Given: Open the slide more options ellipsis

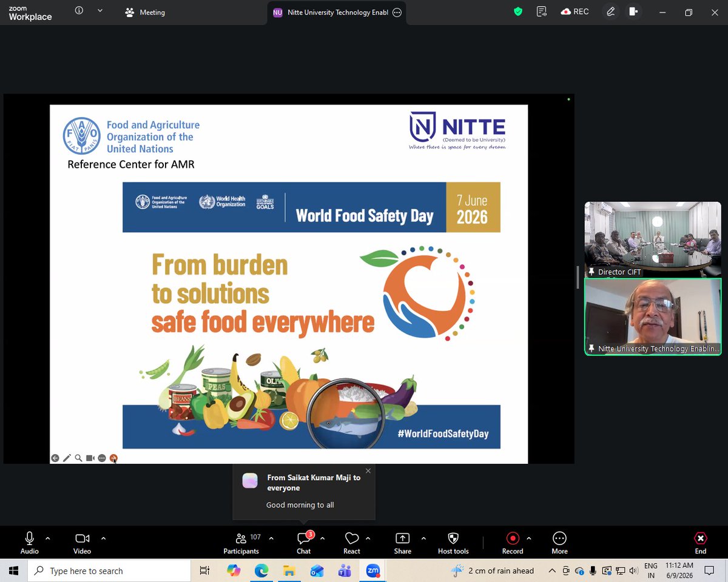Looking at the screenshot, I should coord(102,458).
